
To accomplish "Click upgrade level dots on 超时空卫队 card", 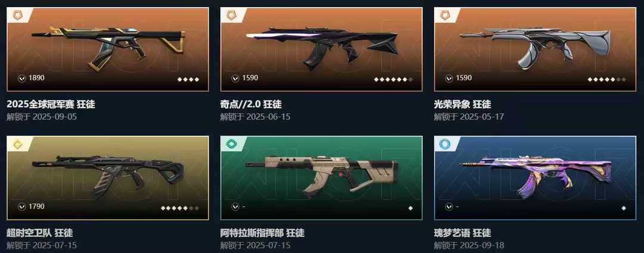I will click(180, 208).
